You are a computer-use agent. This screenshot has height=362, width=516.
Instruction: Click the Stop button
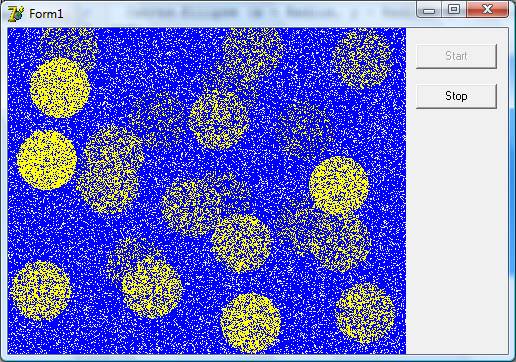tap(456, 96)
